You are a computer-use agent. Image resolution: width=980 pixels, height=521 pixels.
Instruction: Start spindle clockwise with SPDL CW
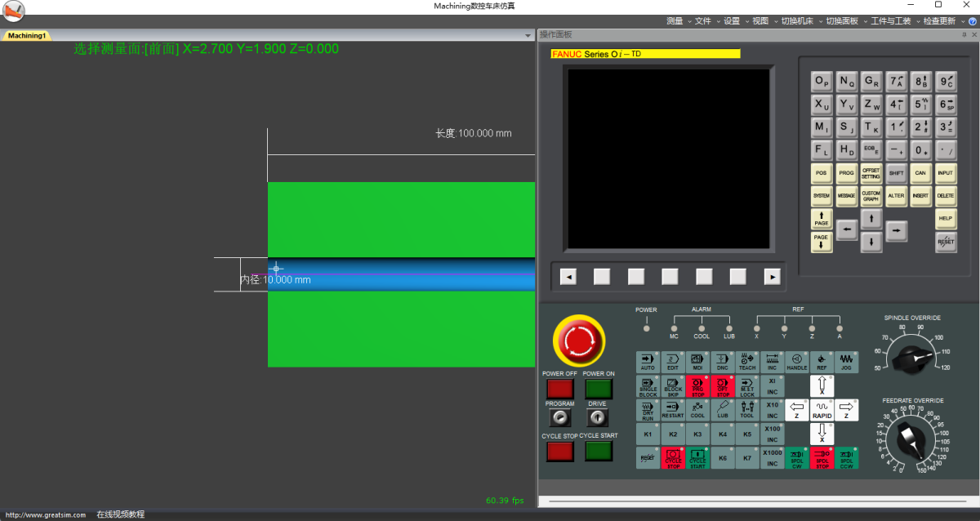pyautogui.click(x=797, y=458)
